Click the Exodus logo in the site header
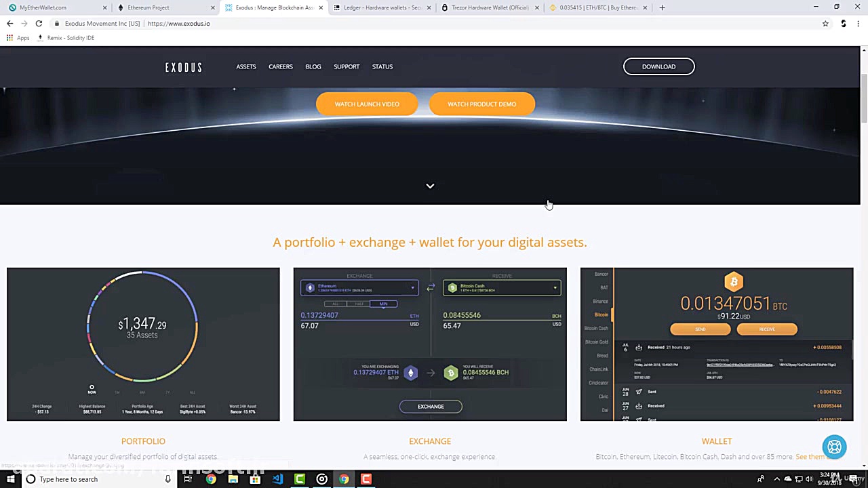This screenshot has height=488, width=868. pos(184,67)
